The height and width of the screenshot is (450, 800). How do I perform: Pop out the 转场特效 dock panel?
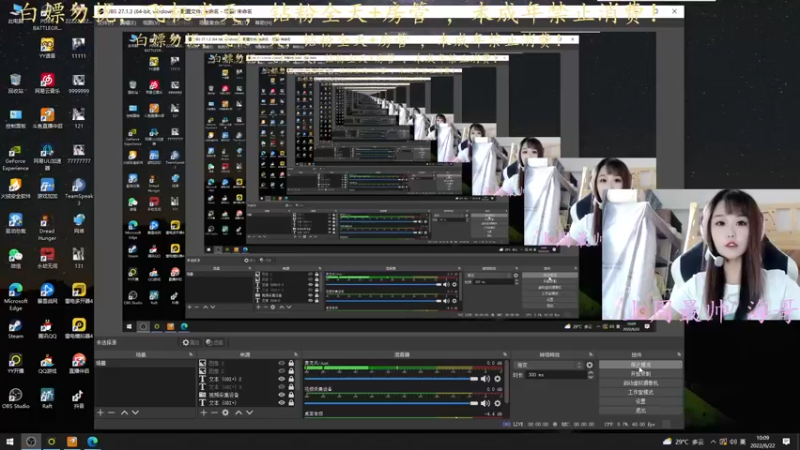point(591,355)
